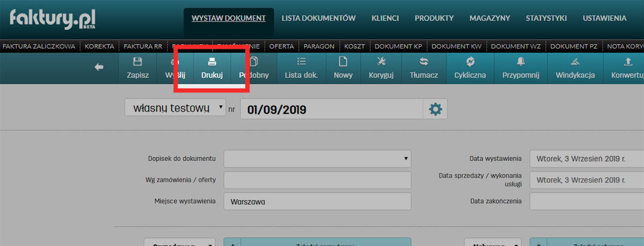Start a new document with Nowy
Viewport: 644px width, 246px height.
[343, 68]
